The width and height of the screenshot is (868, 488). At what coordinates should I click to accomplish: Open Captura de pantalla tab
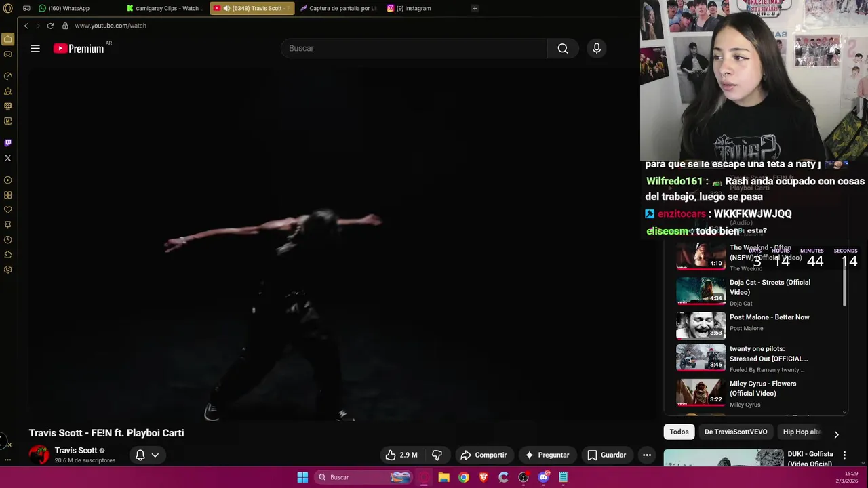click(x=338, y=8)
